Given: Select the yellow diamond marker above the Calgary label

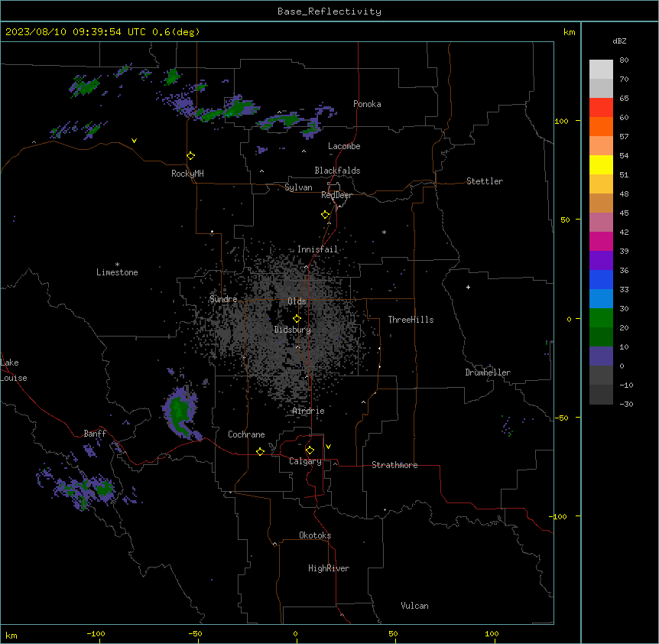Looking at the screenshot, I should 310,450.
